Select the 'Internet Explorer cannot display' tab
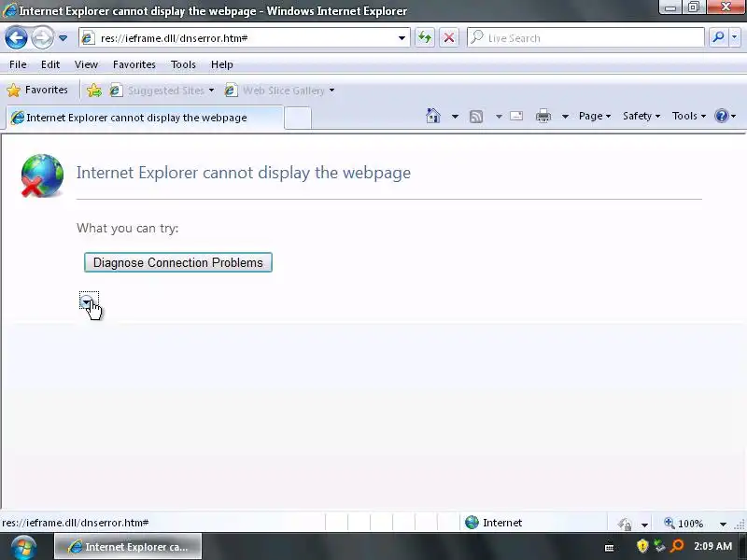The image size is (747, 560). (x=144, y=118)
